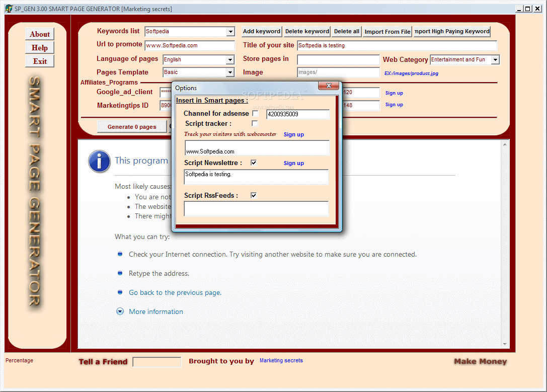Click the Tell a Friend label
This screenshot has width=547, height=392.
[x=103, y=362]
